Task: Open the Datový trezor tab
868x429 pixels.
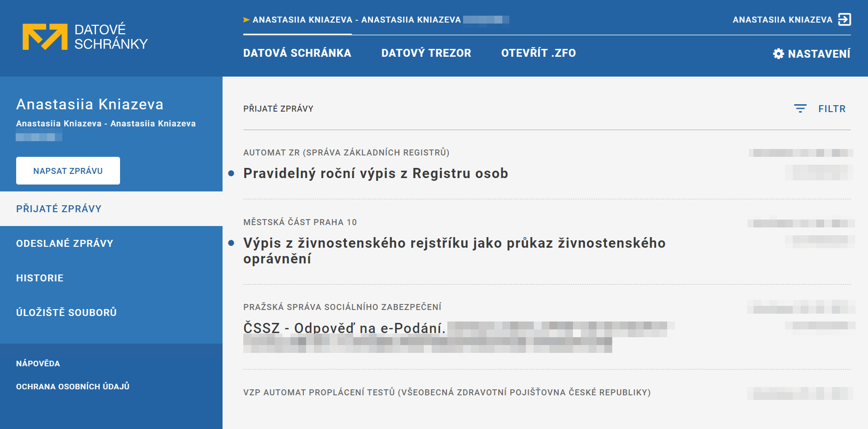Action: coord(426,53)
